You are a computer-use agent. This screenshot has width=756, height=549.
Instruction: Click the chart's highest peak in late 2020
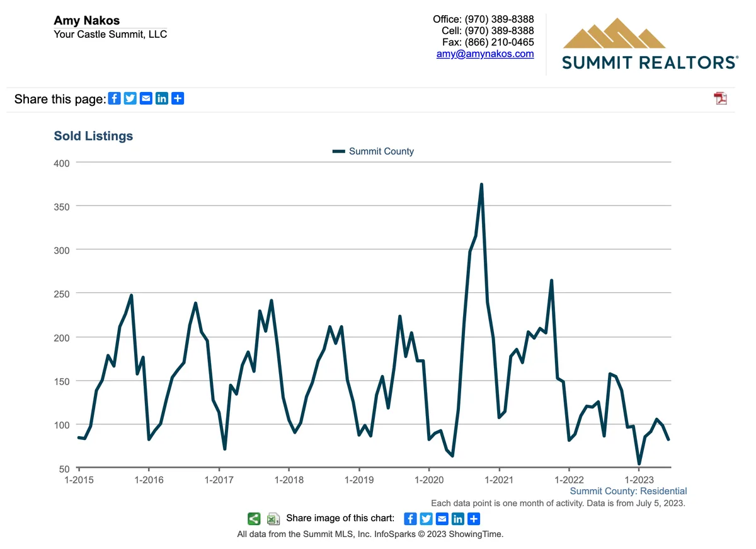(x=481, y=185)
